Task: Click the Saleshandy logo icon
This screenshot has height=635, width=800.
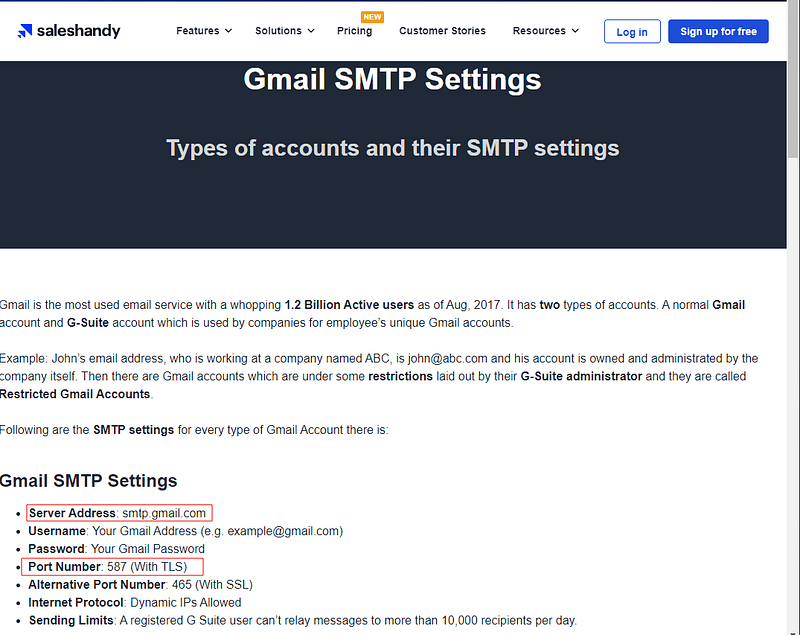Action: pos(24,31)
